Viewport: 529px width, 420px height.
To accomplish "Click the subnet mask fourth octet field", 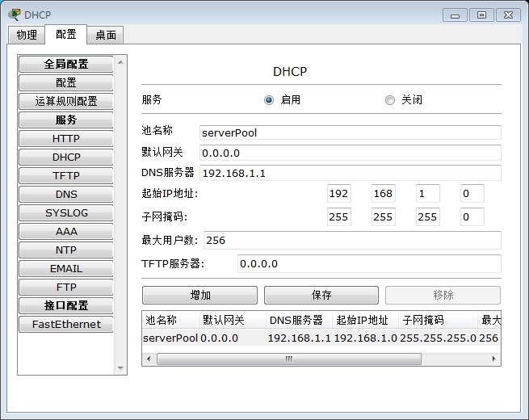I will tap(472, 216).
